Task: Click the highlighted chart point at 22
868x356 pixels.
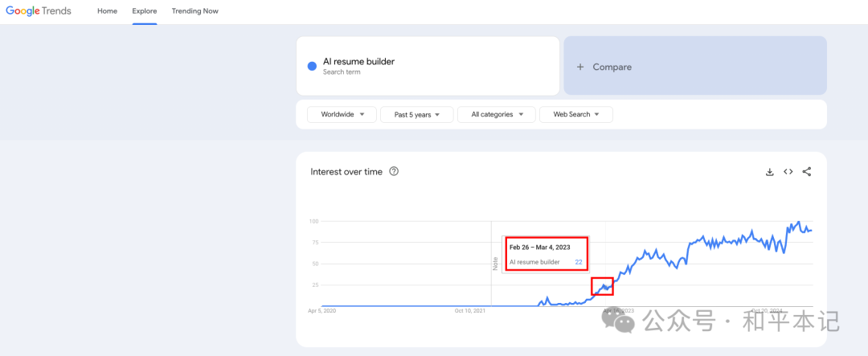Action: pos(602,286)
